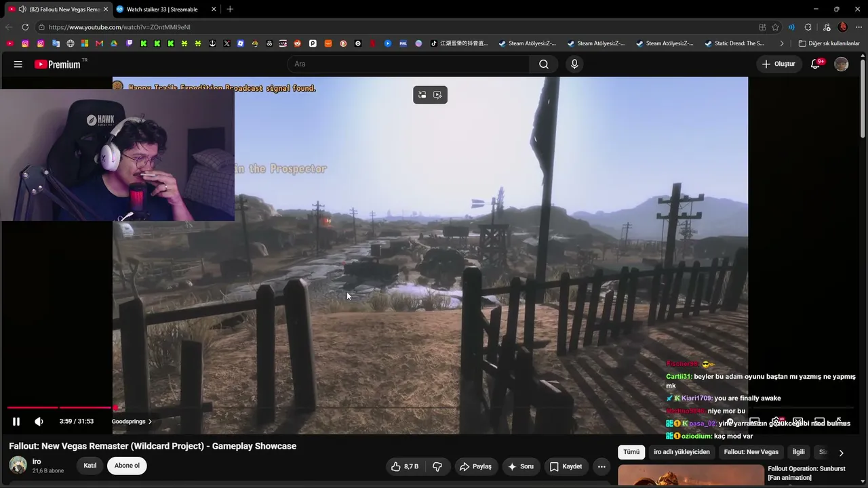The width and height of the screenshot is (868, 488).
Task: Open the Gmail bookmark icon
Action: click(100, 43)
